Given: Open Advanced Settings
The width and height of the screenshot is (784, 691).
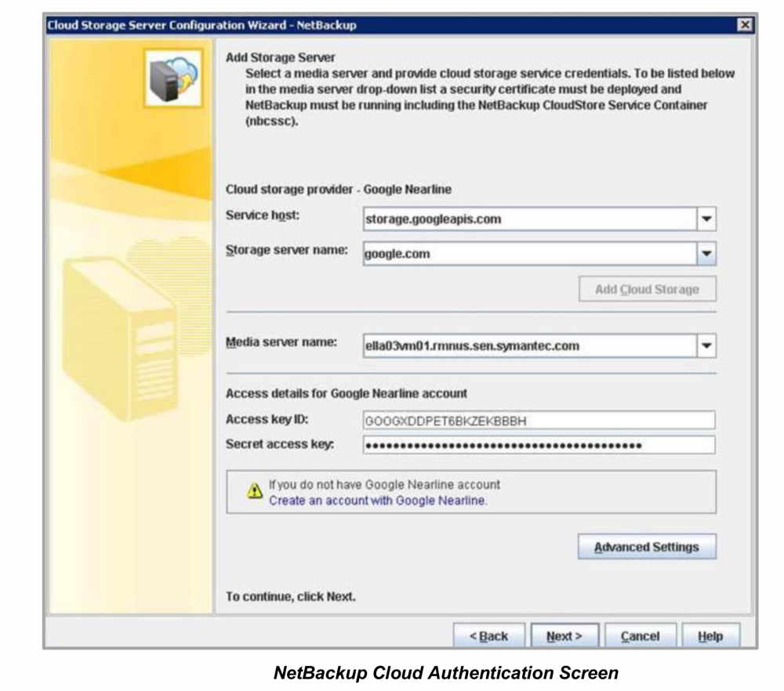Looking at the screenshot, I should 647,547.
